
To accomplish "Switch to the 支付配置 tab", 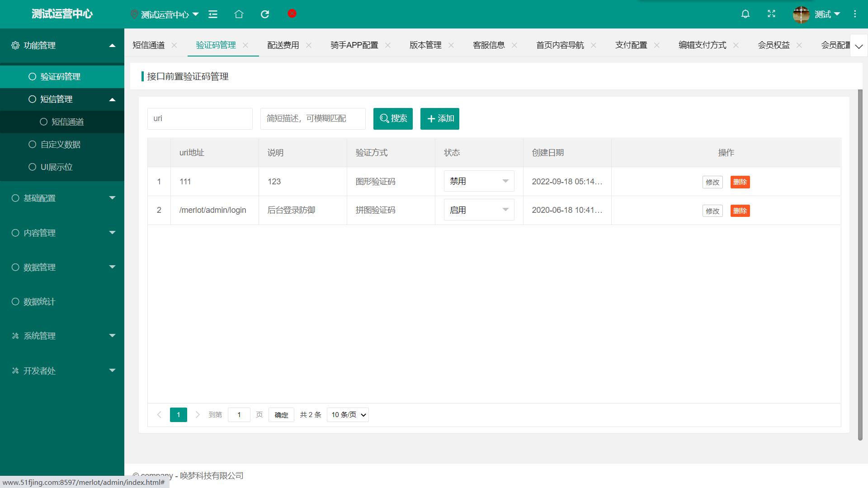I will click(631, 45).
